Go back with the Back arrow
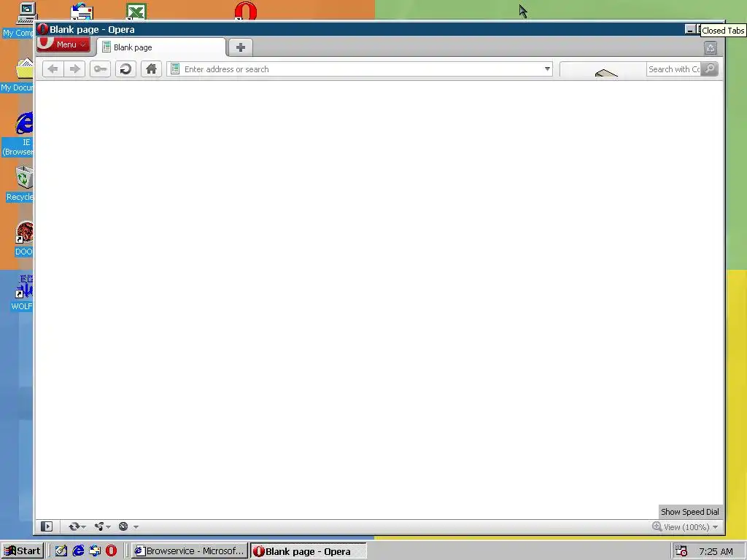Viewport: 747px width, 560px height. point(53,69)
